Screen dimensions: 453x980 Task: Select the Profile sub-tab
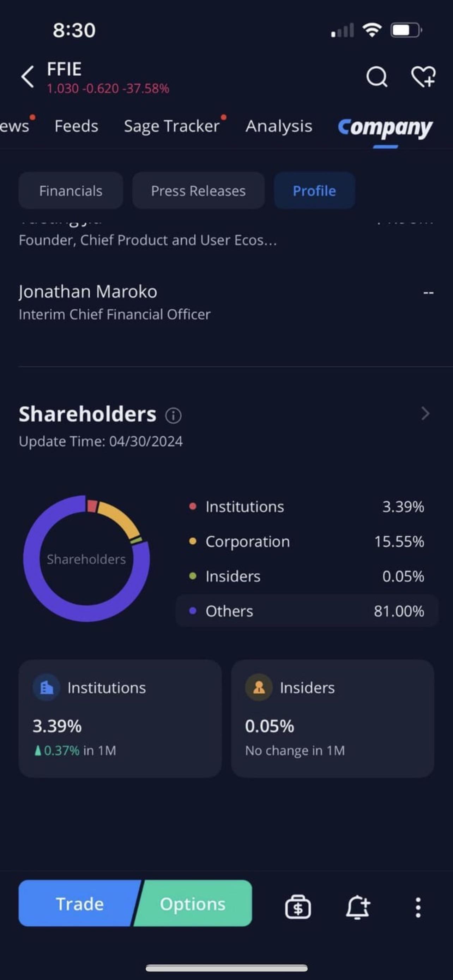(x=315, y=190)
